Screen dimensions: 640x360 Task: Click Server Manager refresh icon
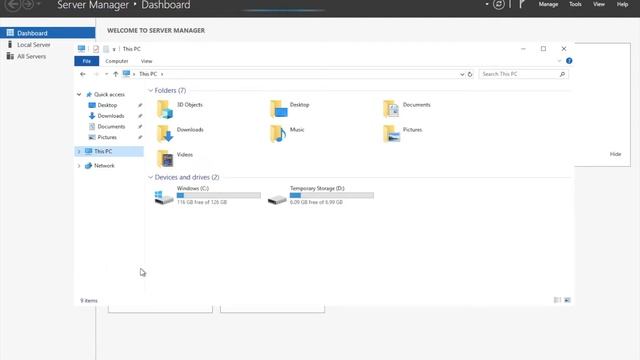[x=498, y=4]
